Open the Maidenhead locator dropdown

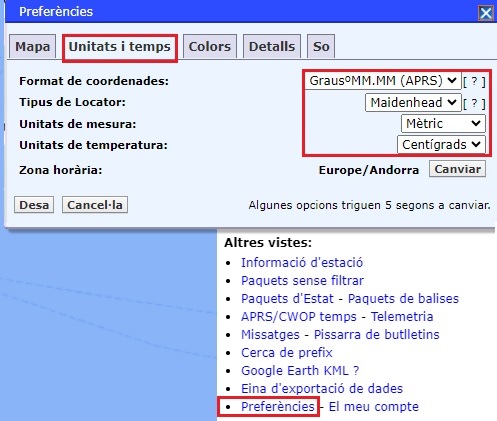[413, 102]
